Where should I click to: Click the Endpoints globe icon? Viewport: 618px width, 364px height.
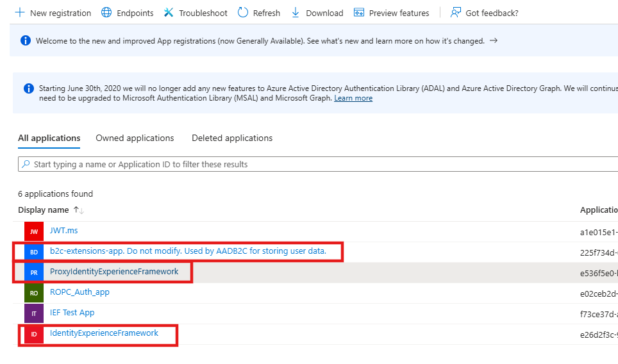click(x=106, y=13)
